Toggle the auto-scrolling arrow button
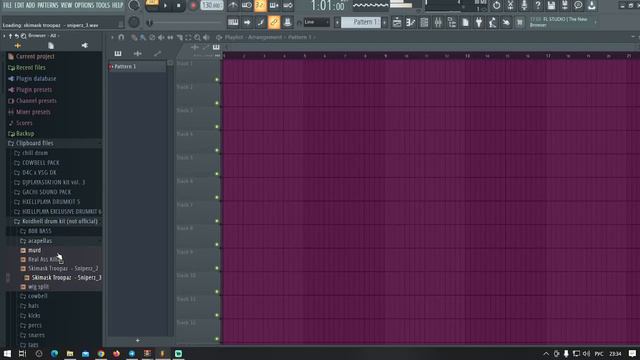 tap(247, 22)
